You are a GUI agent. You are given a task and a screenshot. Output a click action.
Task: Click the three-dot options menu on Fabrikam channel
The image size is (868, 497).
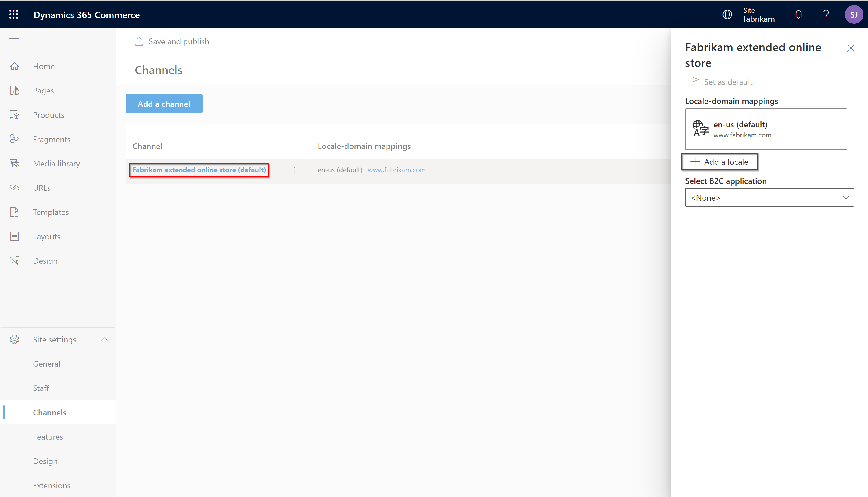click(295, 169)
